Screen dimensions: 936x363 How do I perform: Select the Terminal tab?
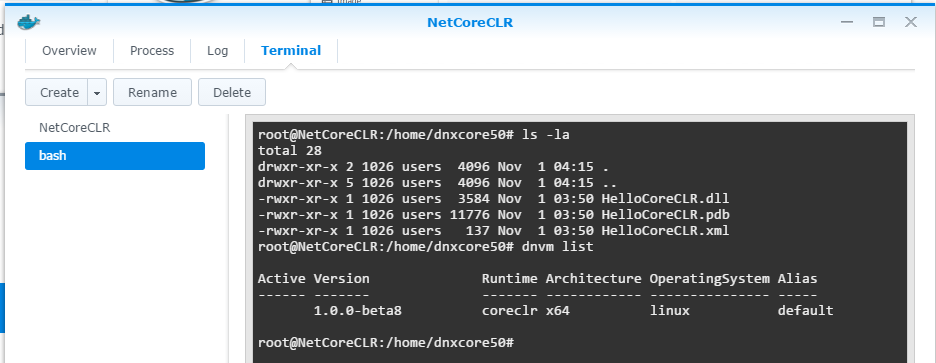click(x=291, y=51)
